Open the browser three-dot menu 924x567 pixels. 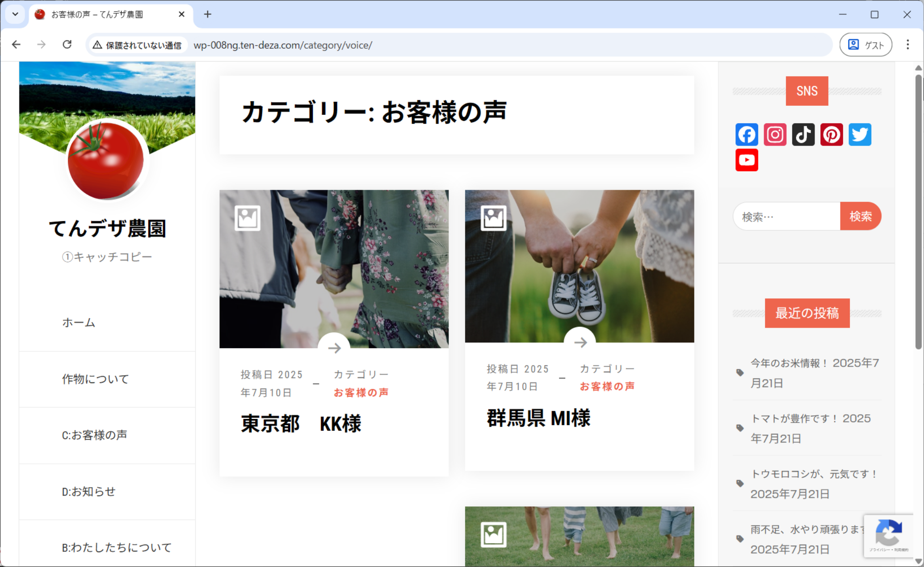point(907,45)
